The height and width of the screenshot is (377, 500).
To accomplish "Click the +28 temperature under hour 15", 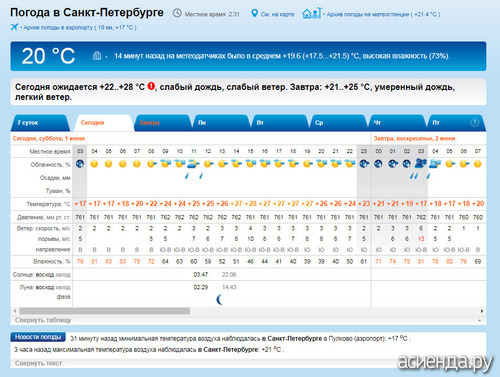I will (251, 204).
